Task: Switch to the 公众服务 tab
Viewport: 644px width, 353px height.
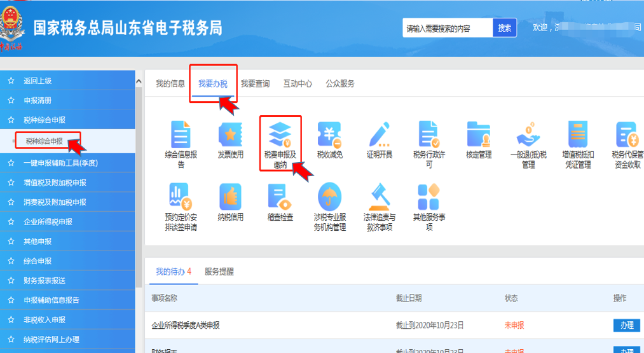Action: 340,84
